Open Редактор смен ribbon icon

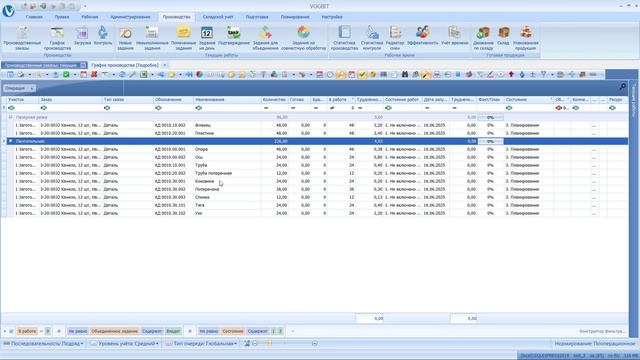click(x=395, y=38)
